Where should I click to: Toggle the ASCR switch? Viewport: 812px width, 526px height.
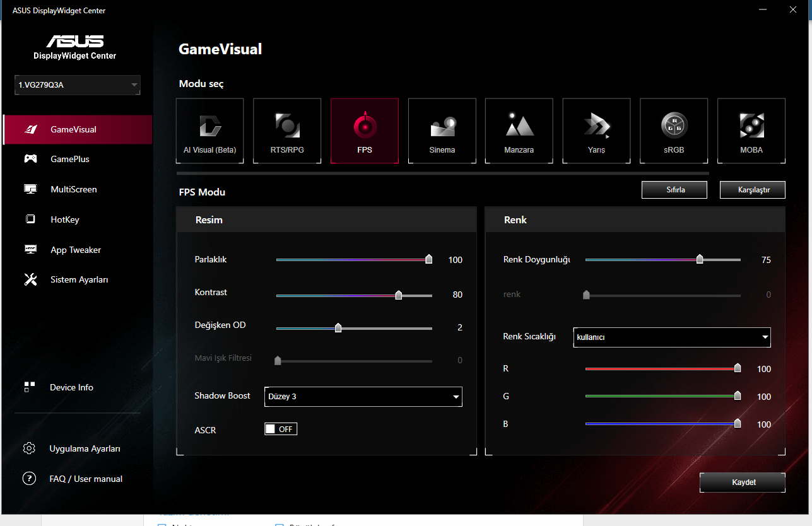tap(281, 429)
